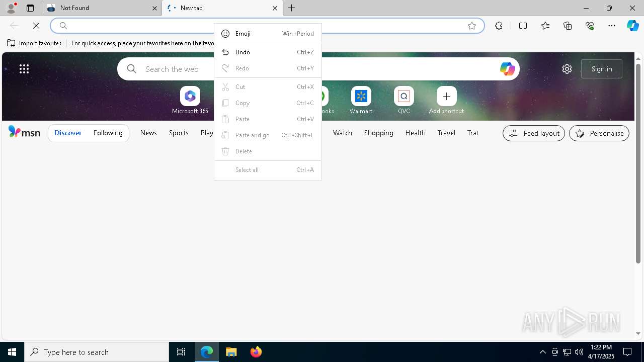
Task: Open the Health category
Action: coord(416,133)
